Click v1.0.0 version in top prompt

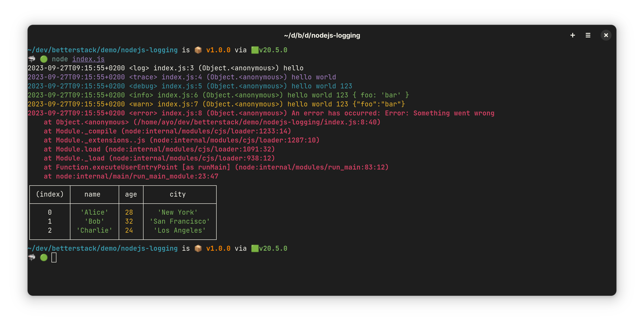[x=218, y=50]
